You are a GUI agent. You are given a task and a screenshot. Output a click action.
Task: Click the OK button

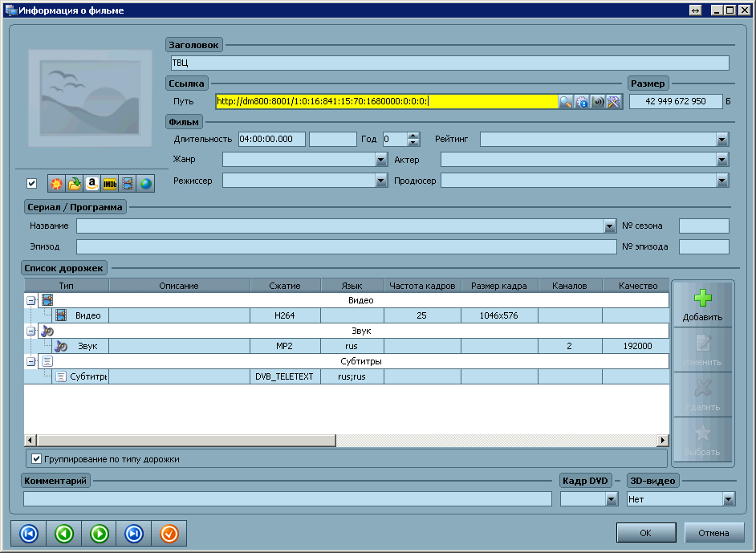point(645,533)
